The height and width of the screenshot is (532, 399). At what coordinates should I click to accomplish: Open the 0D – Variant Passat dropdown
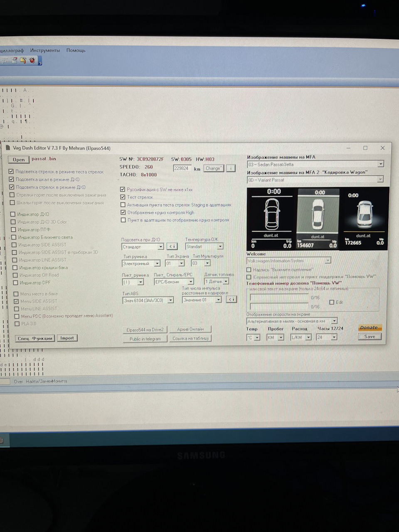coord(315,180)
